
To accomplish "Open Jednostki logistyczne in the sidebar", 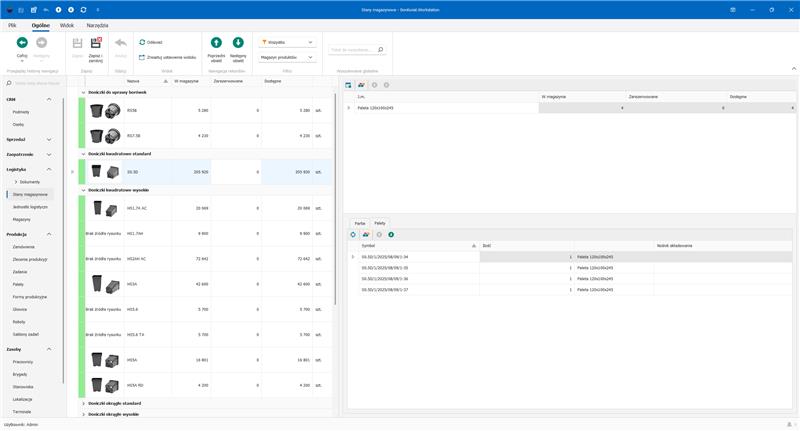I will 30,206.
